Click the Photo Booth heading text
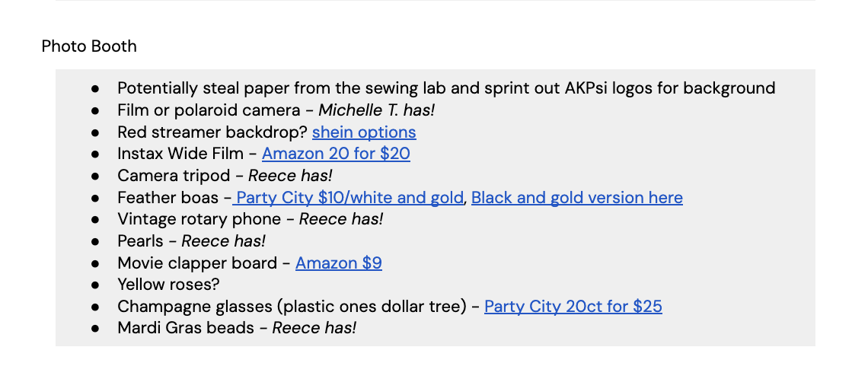This screenshot has width=868, height=382. pos(89,46)
